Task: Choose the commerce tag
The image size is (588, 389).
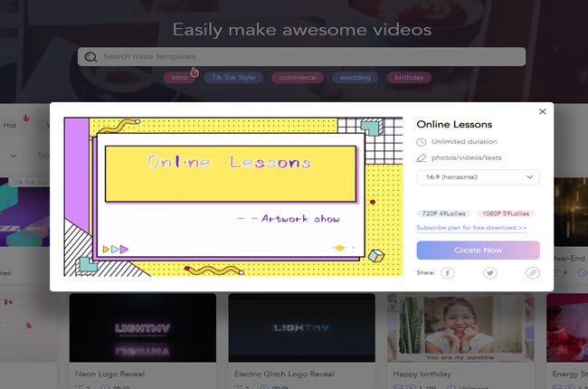Action: [298, 78]
